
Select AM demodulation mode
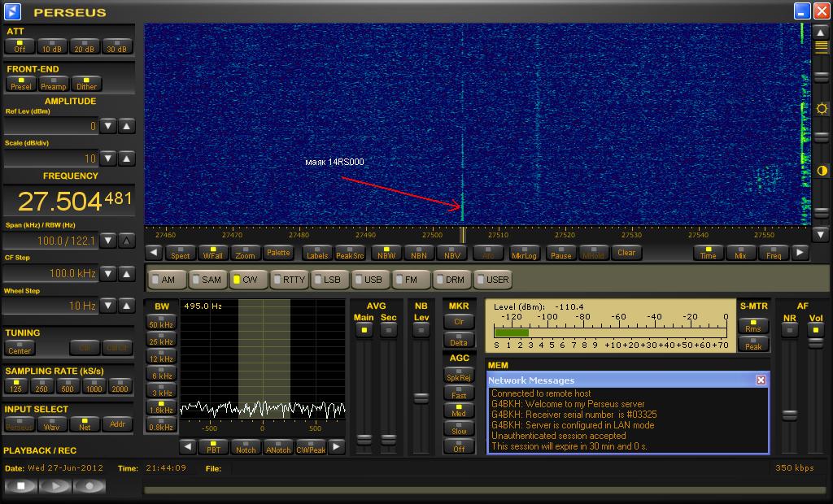(x=168, y=280)
